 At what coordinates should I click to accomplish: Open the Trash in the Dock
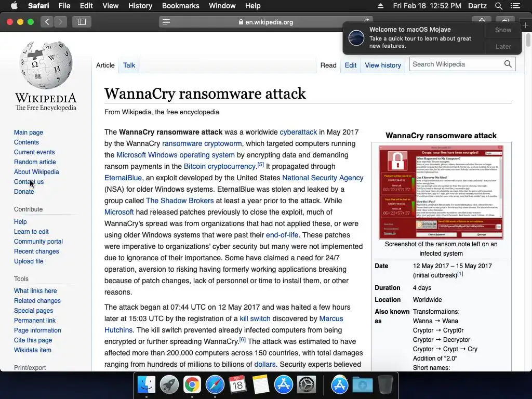(x=385, y=385)
